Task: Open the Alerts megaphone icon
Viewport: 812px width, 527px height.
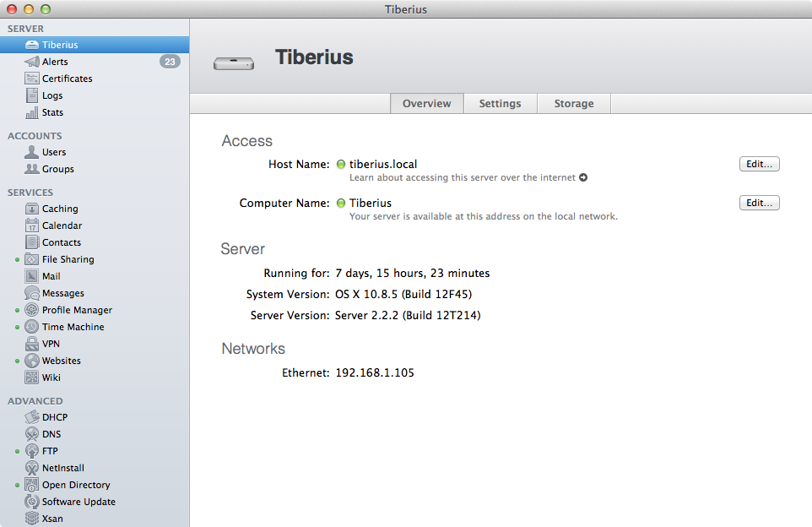Action: point(32,62)
